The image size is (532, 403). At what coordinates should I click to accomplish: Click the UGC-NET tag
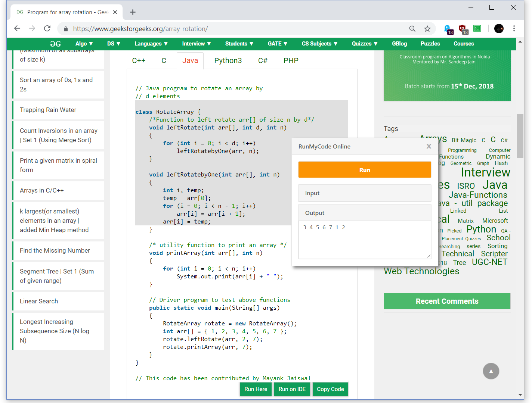click(489, 262)
